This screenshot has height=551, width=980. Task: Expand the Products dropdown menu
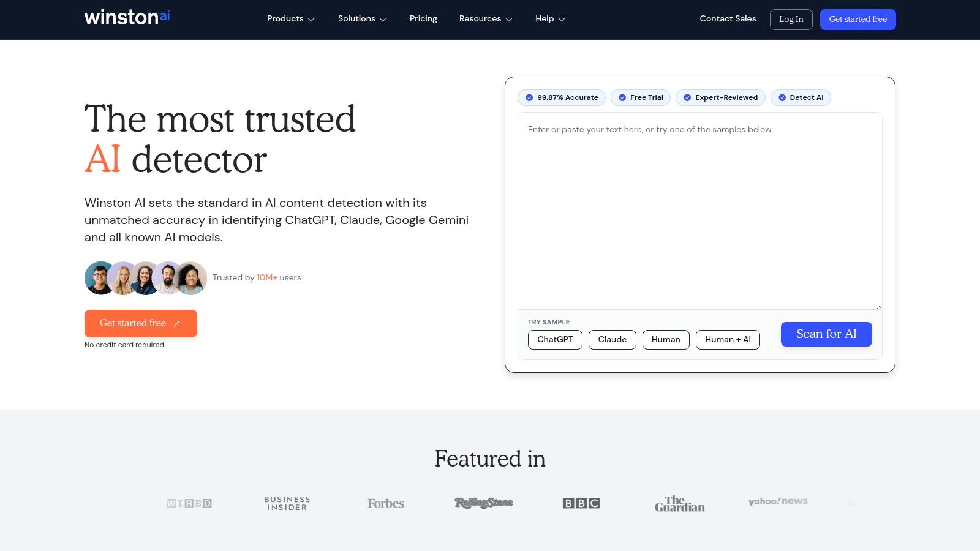(x=291, y=19)
